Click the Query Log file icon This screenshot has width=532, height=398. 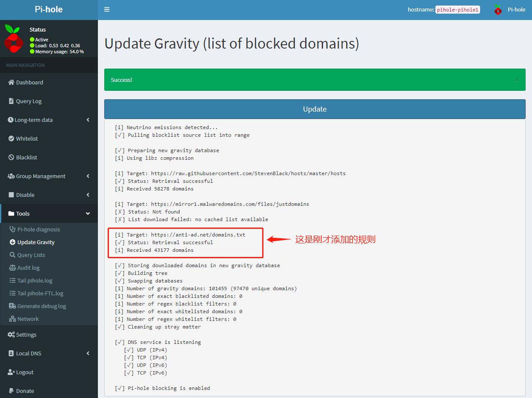(x=11, y=101)
